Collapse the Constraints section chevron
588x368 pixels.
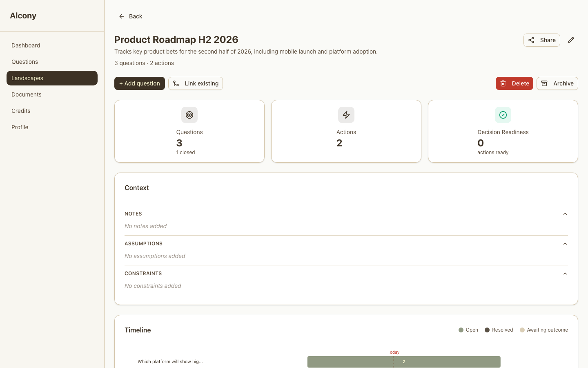(565, 274)
